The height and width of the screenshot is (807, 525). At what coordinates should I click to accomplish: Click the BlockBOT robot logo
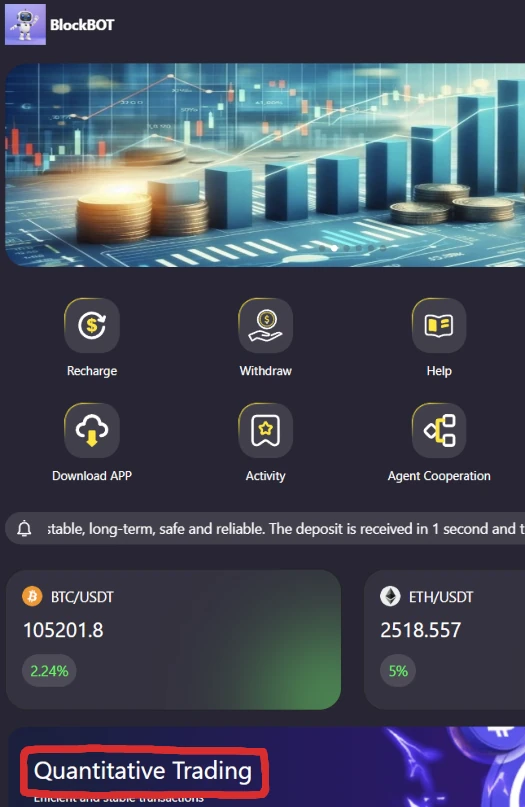(x=25, y=25)
